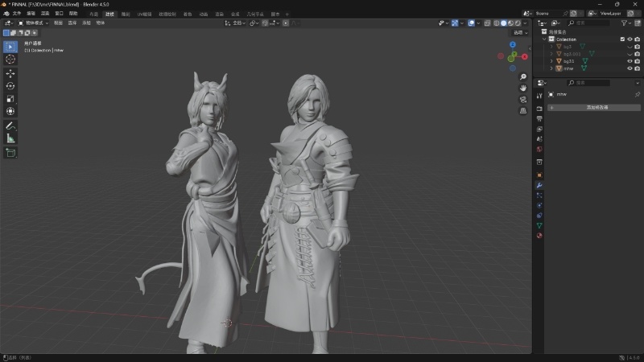Select the Transform tool
This screenshot has height=362, width=644.
10,111
